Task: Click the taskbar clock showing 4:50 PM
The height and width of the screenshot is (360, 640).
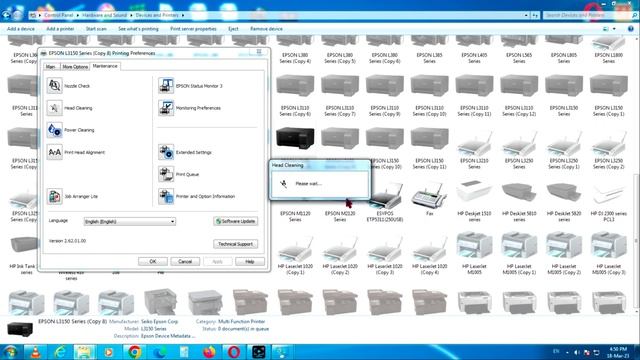Action: 618,352
